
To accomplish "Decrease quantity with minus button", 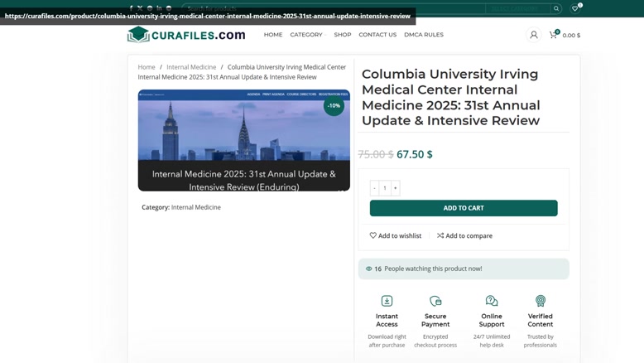I will pyautogui.click(x=374, y=188).
